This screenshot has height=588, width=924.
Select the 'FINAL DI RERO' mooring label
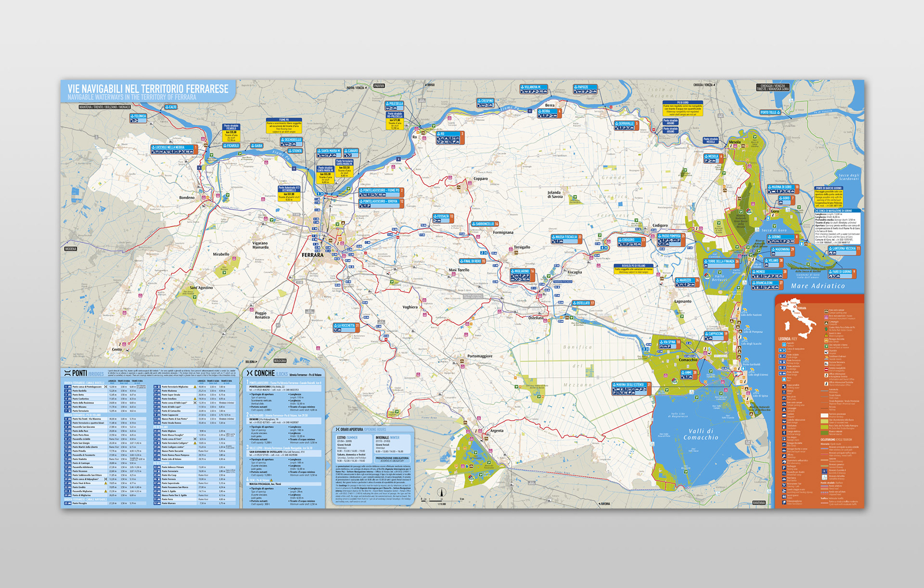point(473,261)
